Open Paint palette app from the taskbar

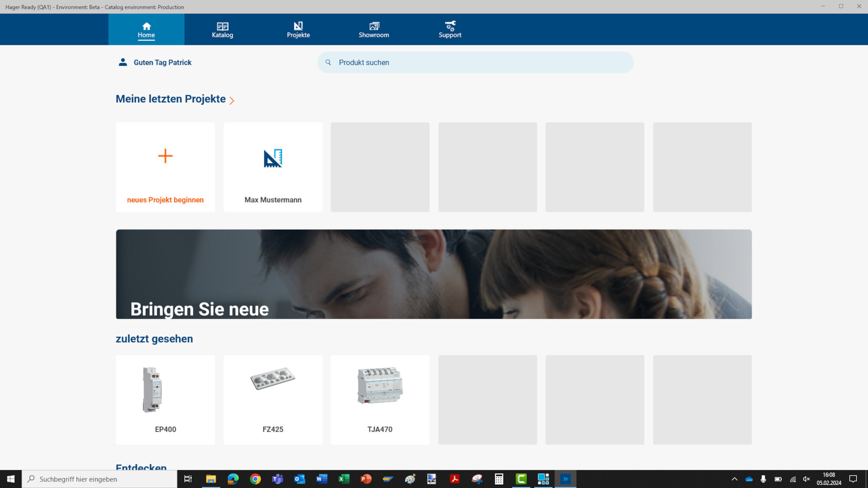point(410,479)
